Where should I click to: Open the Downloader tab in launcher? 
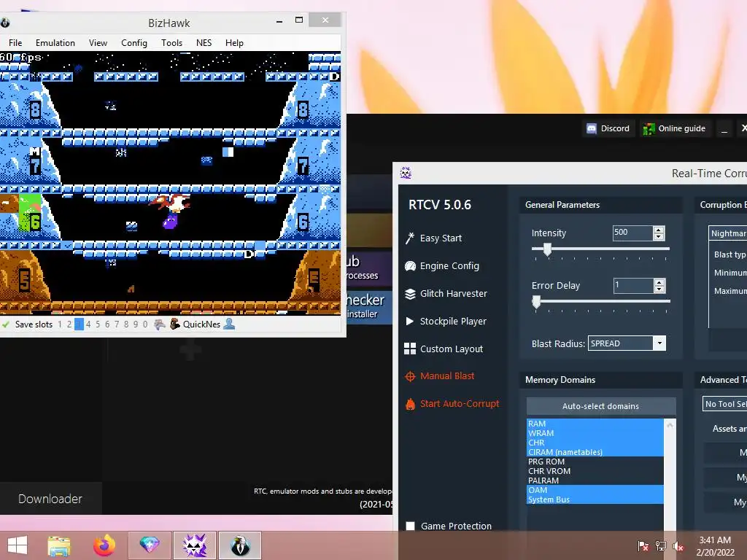click(50, 499)
